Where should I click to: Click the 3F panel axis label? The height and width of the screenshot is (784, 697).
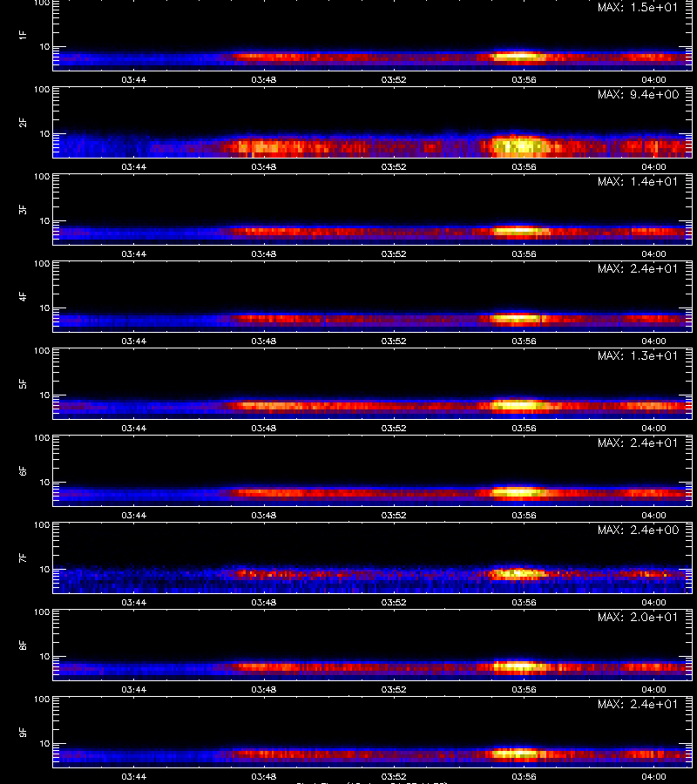23,209
